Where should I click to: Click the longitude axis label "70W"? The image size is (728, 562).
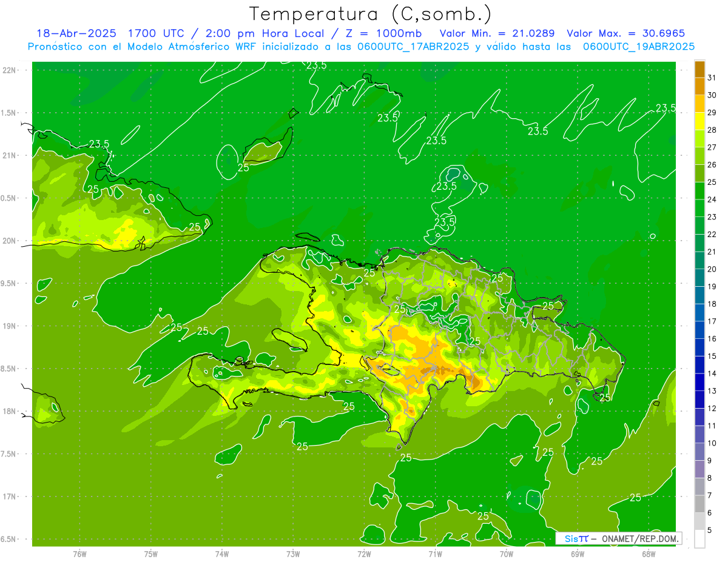(506, 554)
